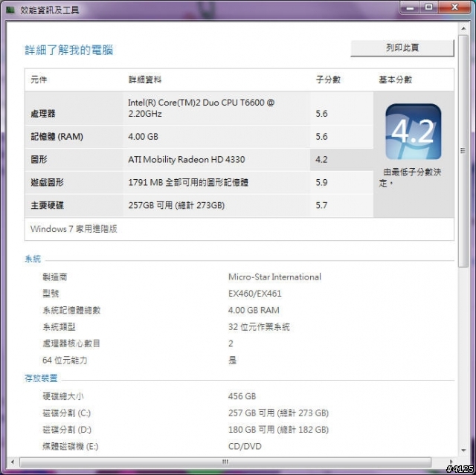Click the 1791 MB graphics memory text
The height and width of the screenshot is (475, 476).
188,182
